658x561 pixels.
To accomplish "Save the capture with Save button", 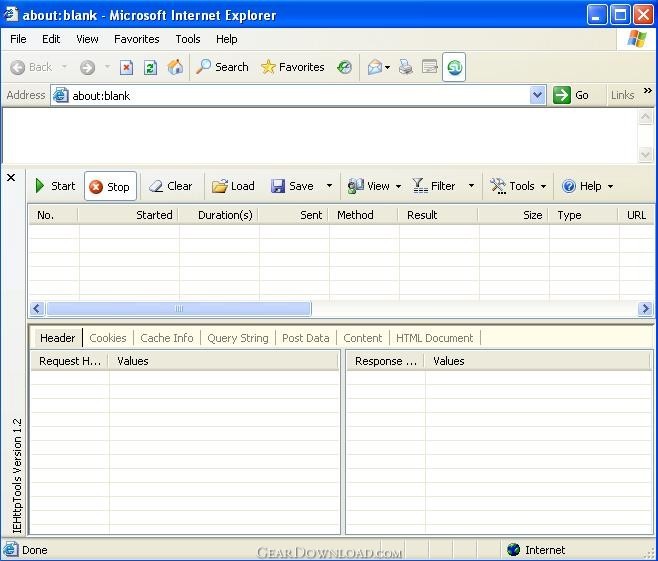I will pyautogui.click(x=292, y=186).
